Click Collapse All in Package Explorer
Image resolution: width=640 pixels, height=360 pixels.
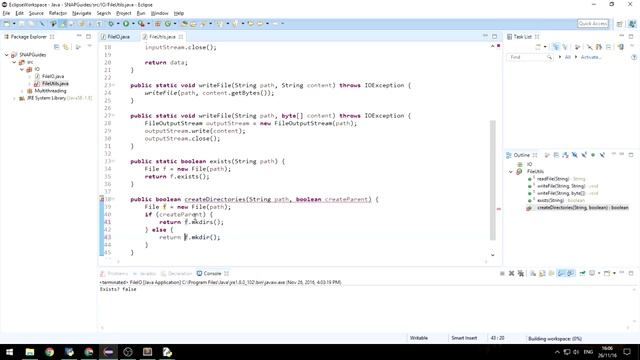[x=57, y=47]
